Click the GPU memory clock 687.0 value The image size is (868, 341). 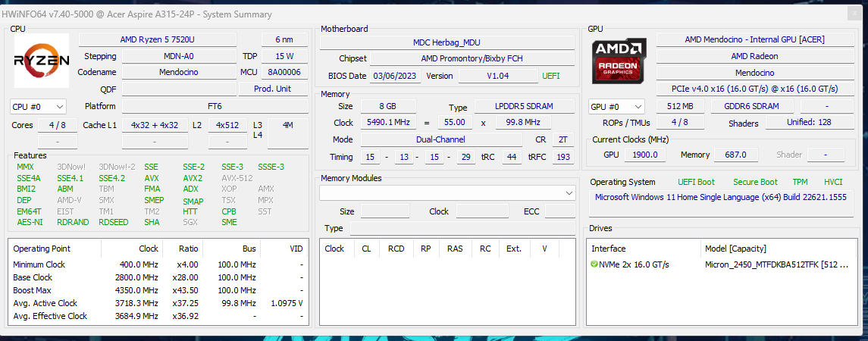[735, 155]
